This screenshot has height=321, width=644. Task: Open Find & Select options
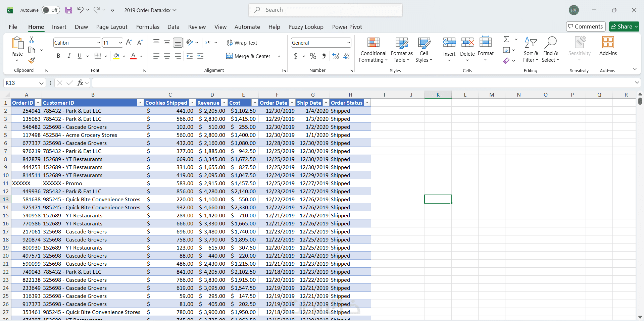point(550,50)
